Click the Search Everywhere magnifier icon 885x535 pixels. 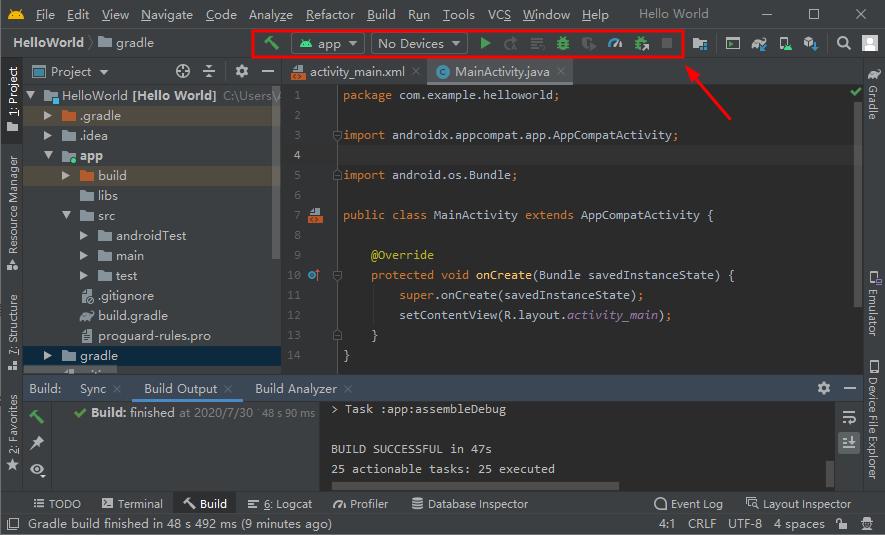[x=844, y=44]
